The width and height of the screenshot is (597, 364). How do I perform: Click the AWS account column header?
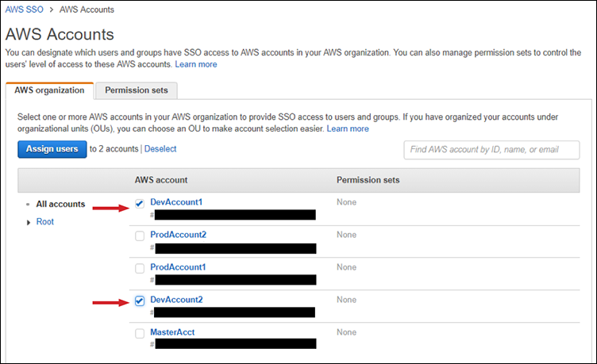[x=161, y=180]
